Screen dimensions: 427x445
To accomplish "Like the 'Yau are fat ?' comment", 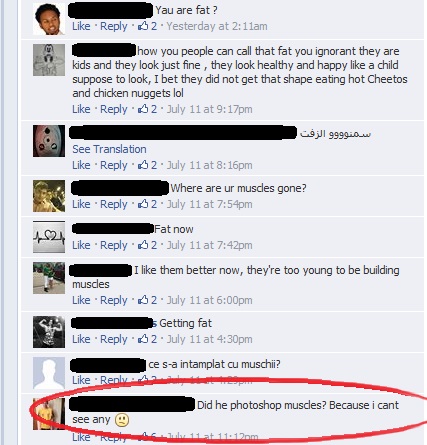I will click(81, 26).
